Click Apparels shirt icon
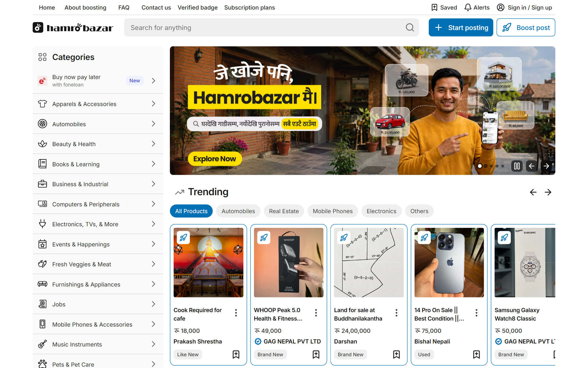The image size is (588, 368). pos(42,104)
